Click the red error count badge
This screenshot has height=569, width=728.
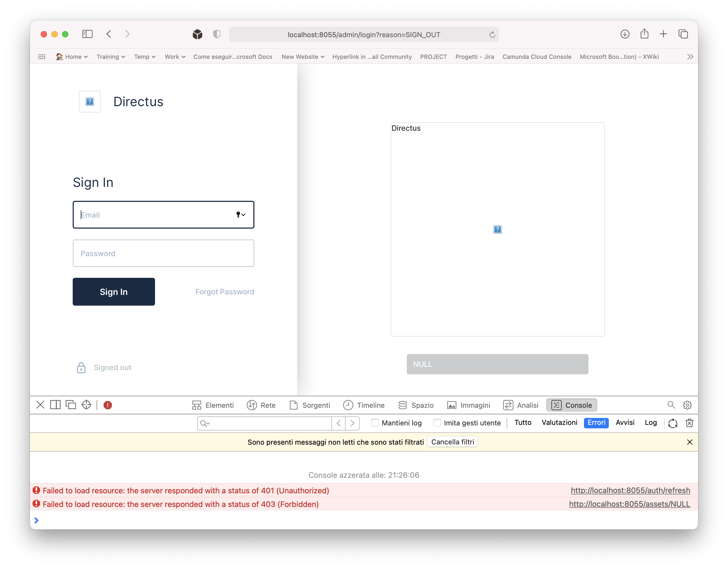click(108, 405)
